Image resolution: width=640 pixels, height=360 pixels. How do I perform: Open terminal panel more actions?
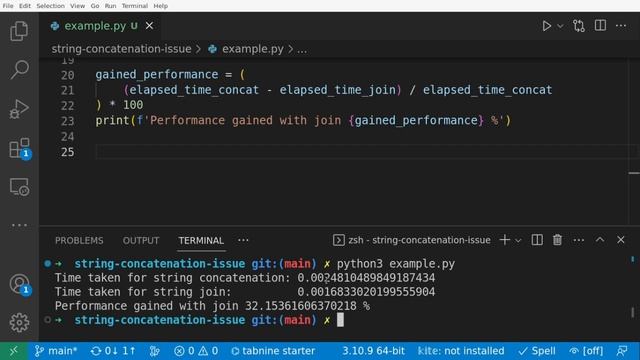pyautogui.click(x=578, y=240)
